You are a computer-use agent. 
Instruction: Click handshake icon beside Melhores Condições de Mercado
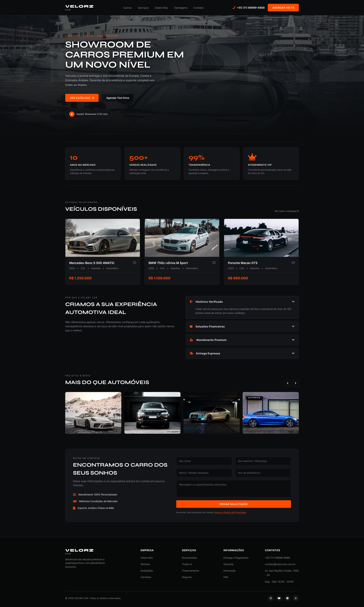pyautogui.click(x=75, y=501)
